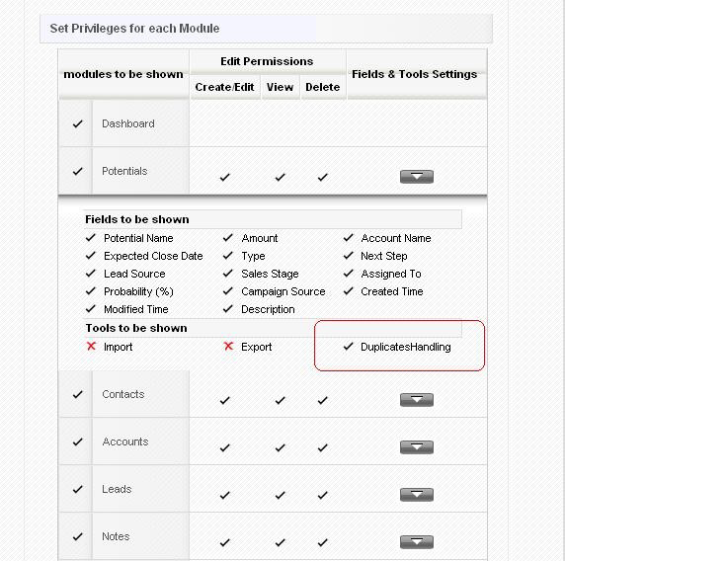The height and width of the screenshot is (561, 728).
Task: Uncheck the Campaign Source field
Action: [228, 291]
